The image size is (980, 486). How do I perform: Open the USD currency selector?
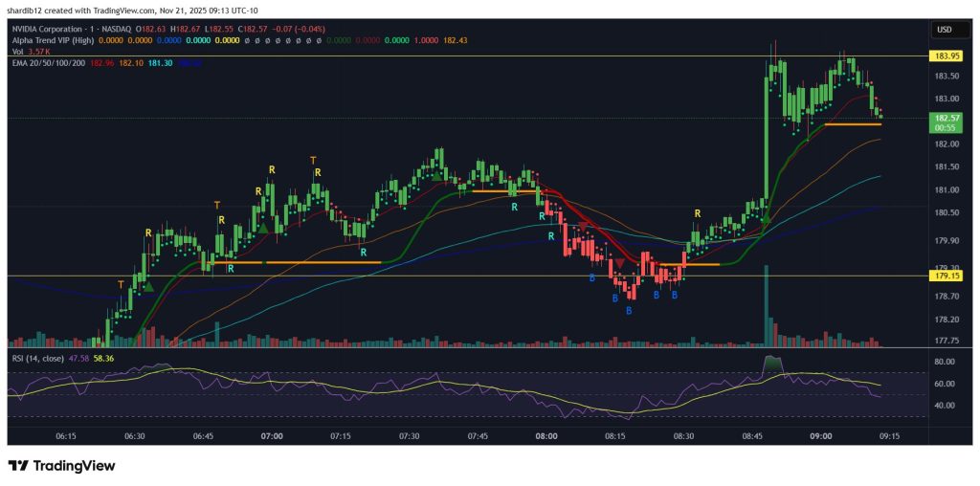point(945,30)
